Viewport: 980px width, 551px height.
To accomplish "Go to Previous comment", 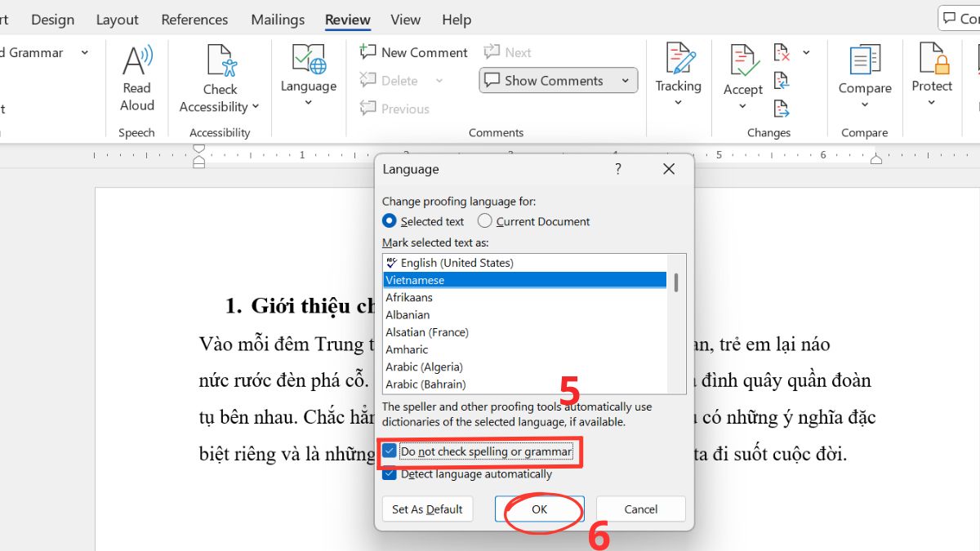I will [394, 109].
